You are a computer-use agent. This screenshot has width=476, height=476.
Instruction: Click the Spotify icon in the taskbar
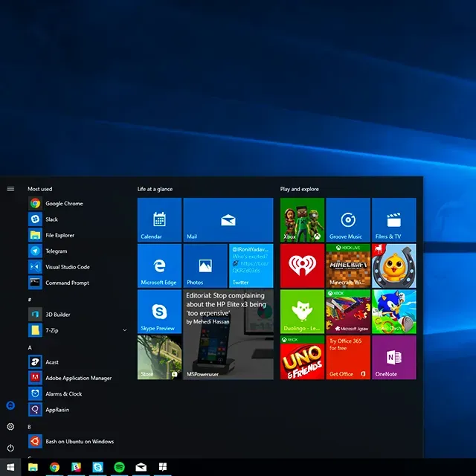tap(119, 467)
